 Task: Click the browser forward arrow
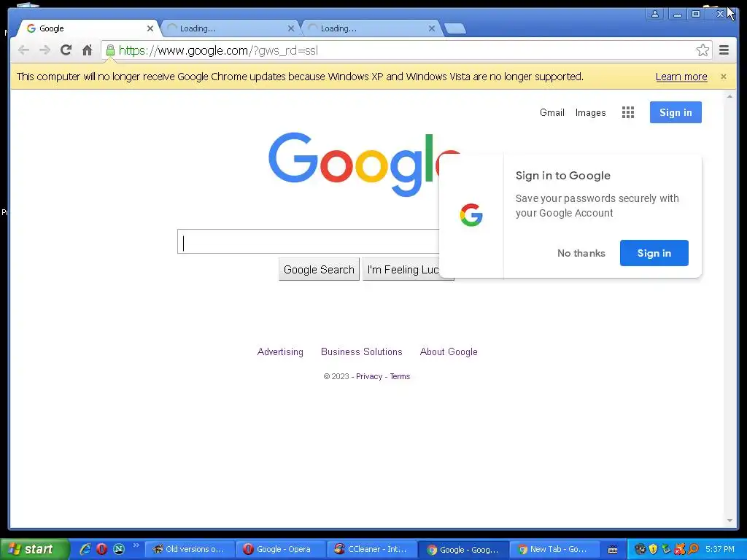pyautogui.click(x=44, y=50)
